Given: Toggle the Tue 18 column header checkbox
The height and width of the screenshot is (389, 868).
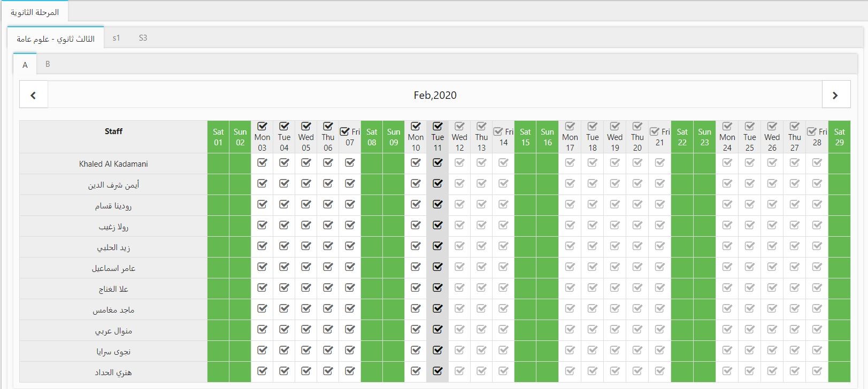Looking at the screenshot, I should coord(593,127).
